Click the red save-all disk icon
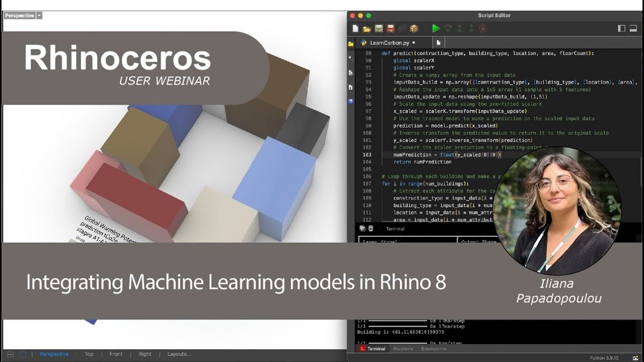The width and height of the screenshot is (644, 362). 390,29
